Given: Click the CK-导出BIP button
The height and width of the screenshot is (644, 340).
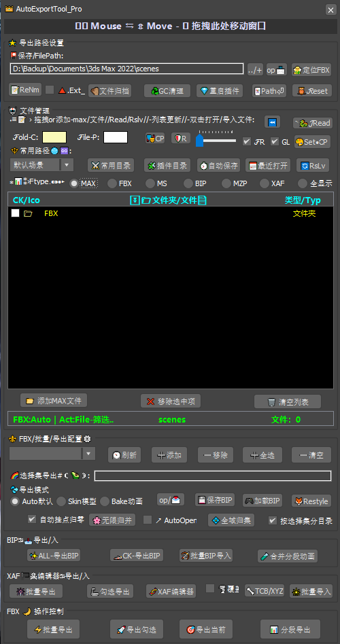Looking at the screenshot, I should coord(137,556).
